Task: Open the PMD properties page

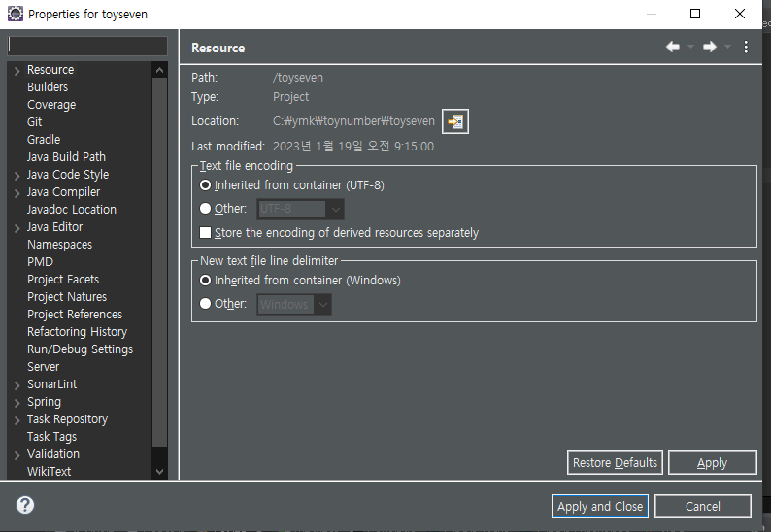Action: pyautogui.click(x=40, y=261)
